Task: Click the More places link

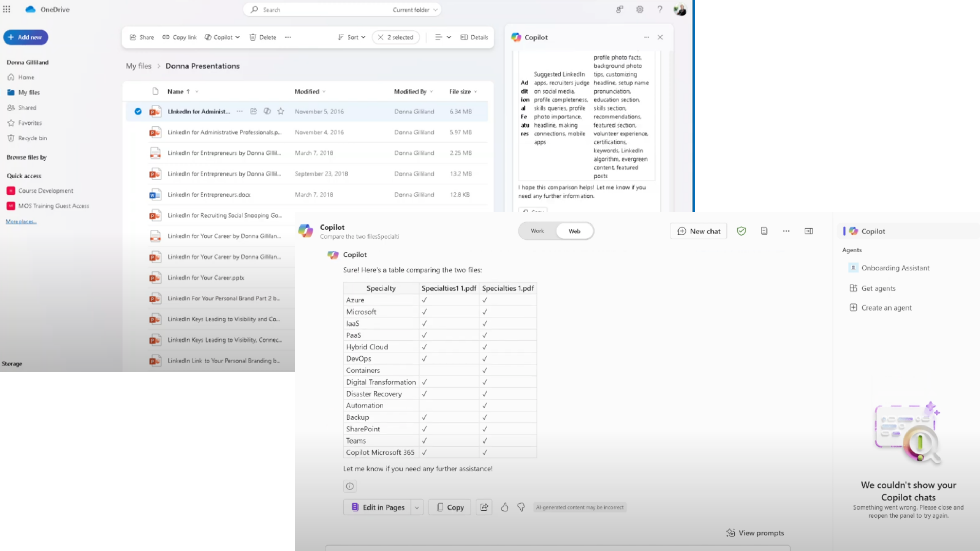Action: pos(21,221)
